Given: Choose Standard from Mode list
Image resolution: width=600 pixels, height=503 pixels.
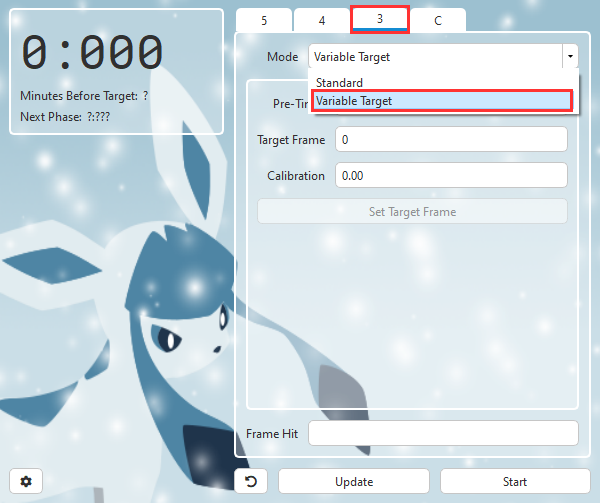Looking at the screenshot, I should click(x=442, y=82).
